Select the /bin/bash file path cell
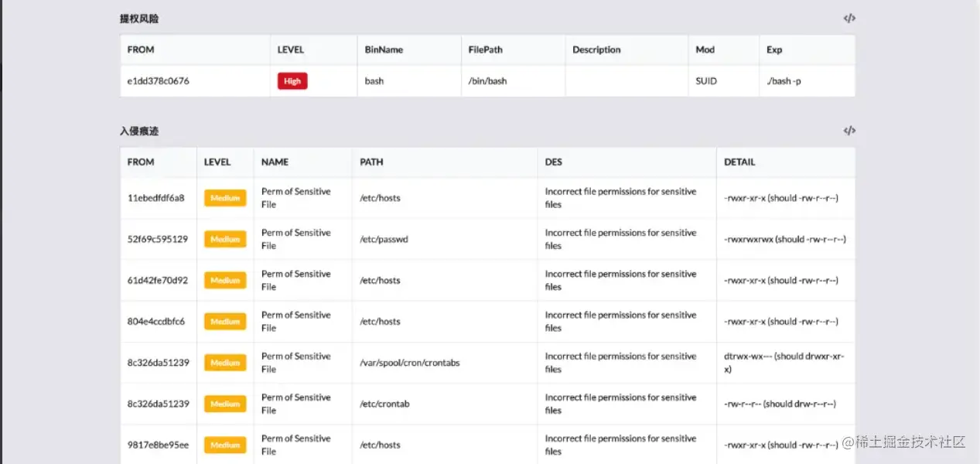This screenshot has height=464, width=980. click(x=487, y=81)
